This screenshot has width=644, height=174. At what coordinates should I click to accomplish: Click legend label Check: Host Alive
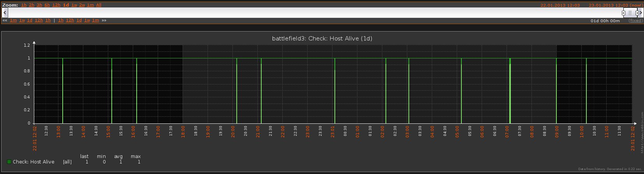click(x=33, y=162)
